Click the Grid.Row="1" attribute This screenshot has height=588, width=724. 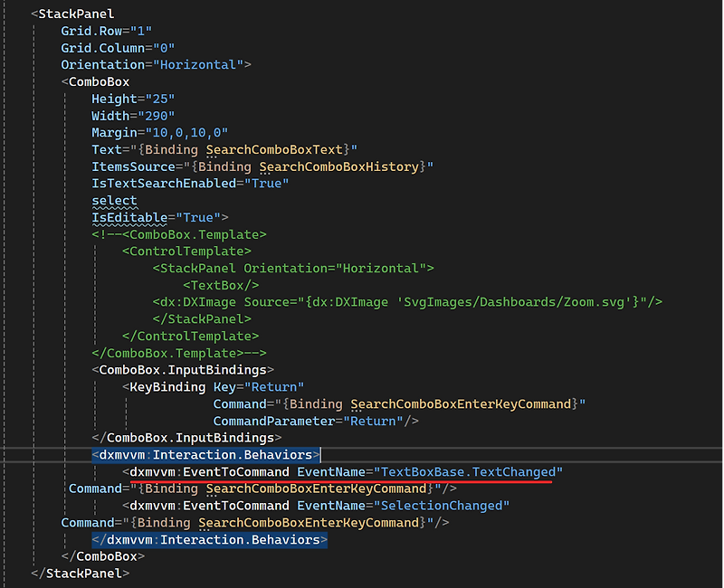(x=106, y=31)
